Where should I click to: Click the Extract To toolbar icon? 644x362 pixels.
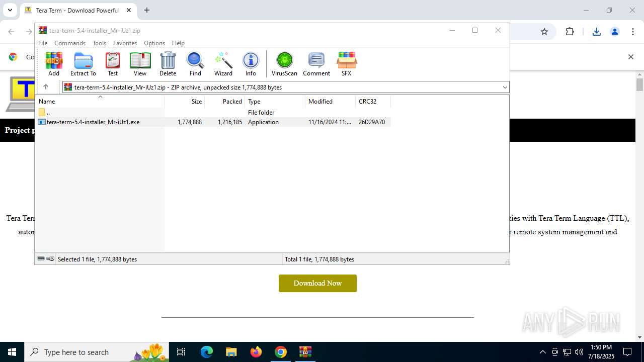pos(83,64)
